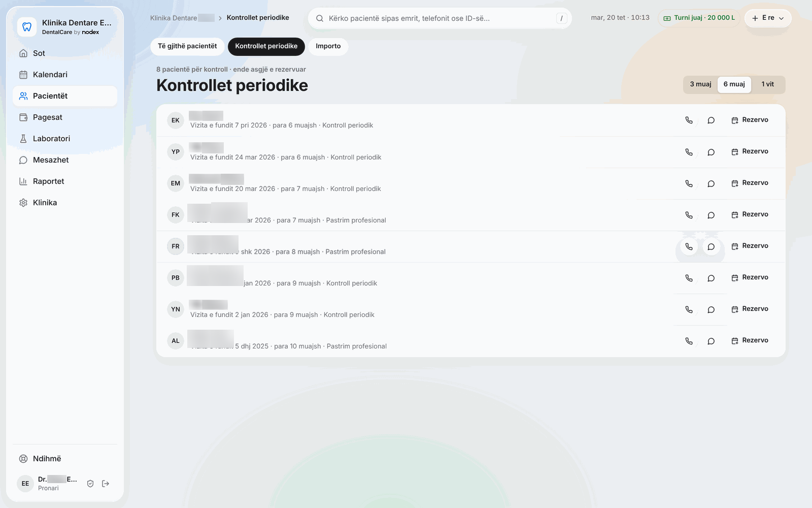Select the 6 muaj period filter
The image size is (812, 508).
tap(734, 84)
